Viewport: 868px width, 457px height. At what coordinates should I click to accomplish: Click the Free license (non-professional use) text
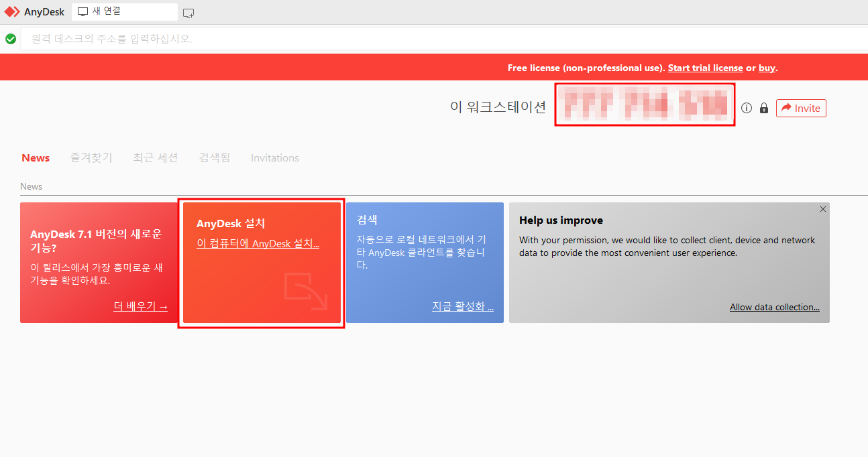pyautogui.click(x=586, y=68)
